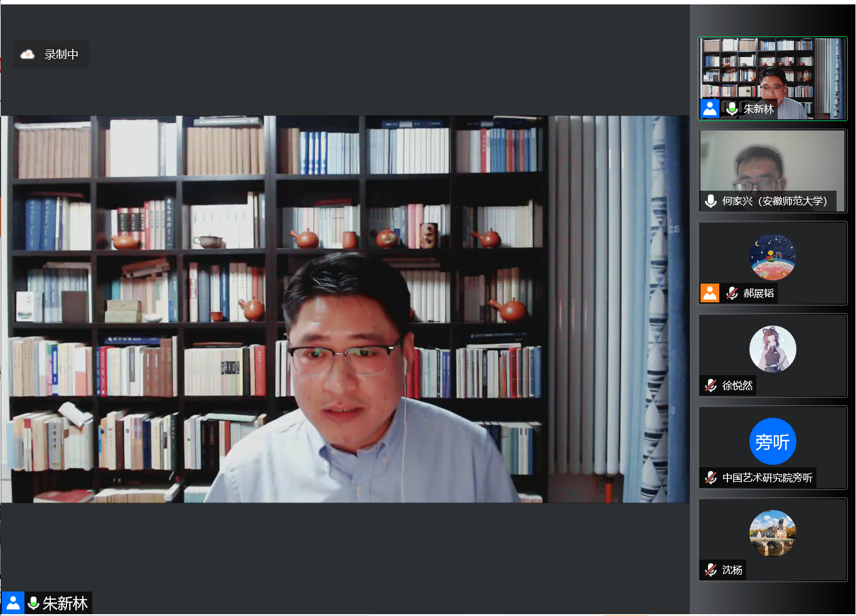Click the muted microphone icon for 徐悦然

[711, 385]
